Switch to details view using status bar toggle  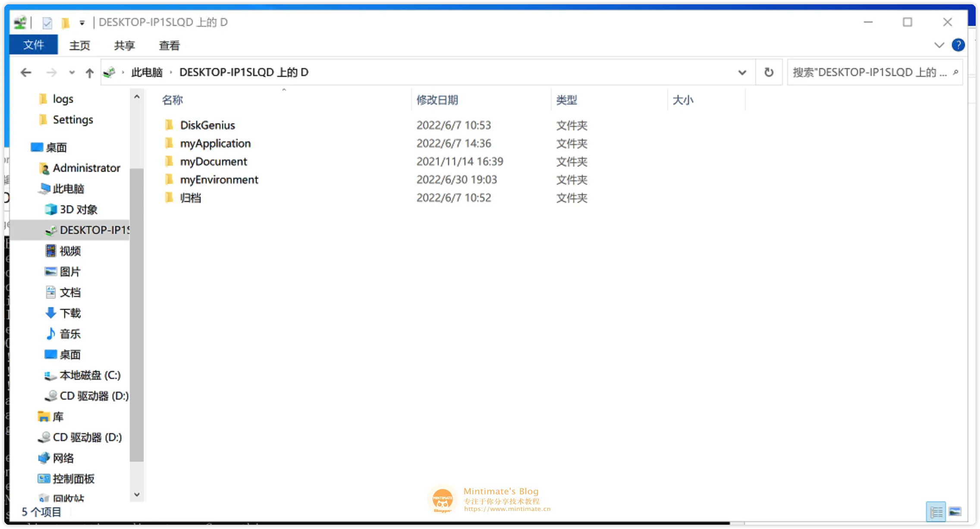pos(936,511)
